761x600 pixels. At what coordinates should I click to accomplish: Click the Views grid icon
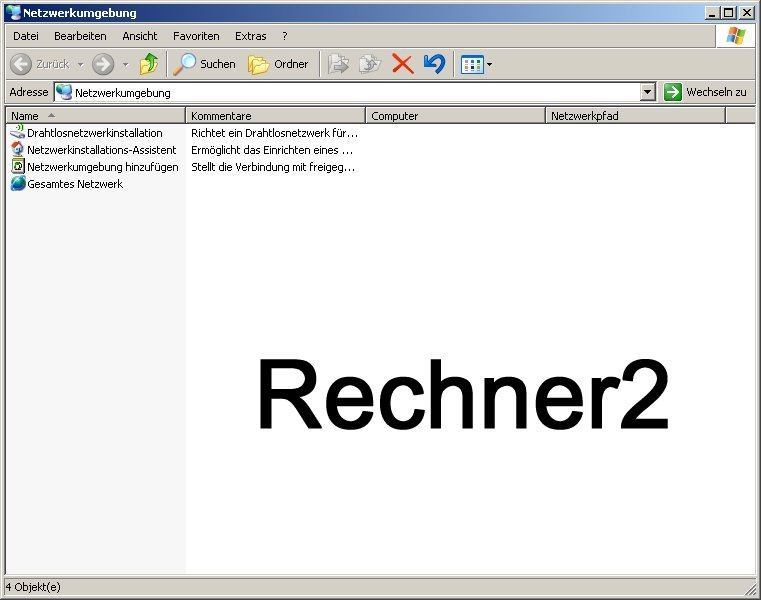(472, 64)
